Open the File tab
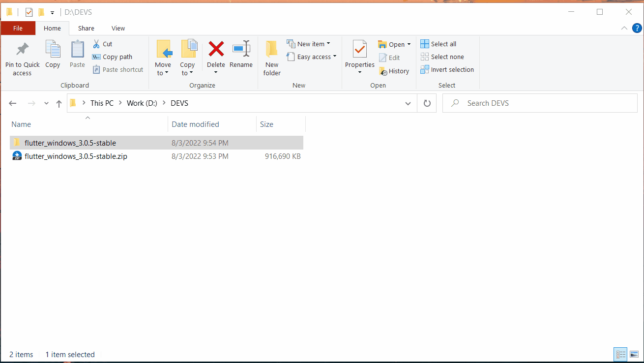Image resolution: width=644 pixels, height=363 pixels. click(x=18, y=28)
